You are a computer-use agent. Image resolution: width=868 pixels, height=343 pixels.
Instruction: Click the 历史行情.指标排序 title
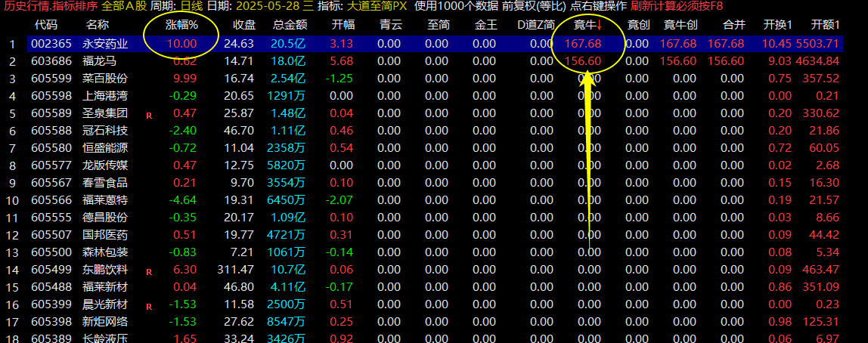click(x=51, y=6)
